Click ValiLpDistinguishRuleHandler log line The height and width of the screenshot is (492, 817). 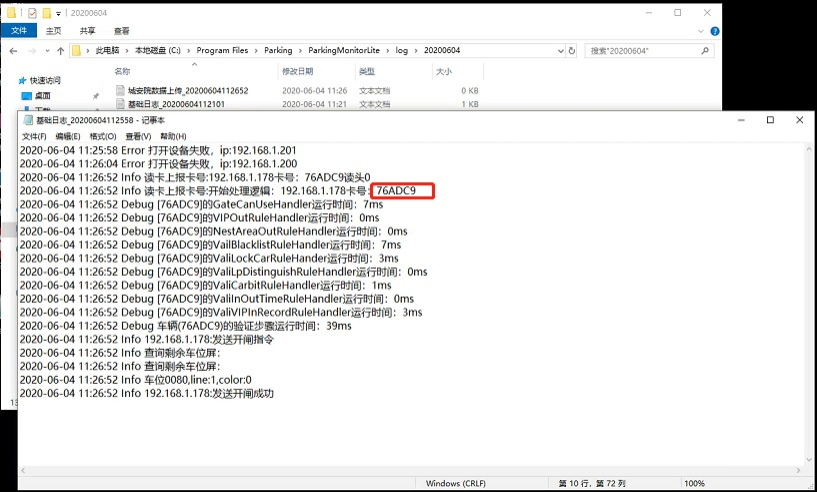coord(224,272)
